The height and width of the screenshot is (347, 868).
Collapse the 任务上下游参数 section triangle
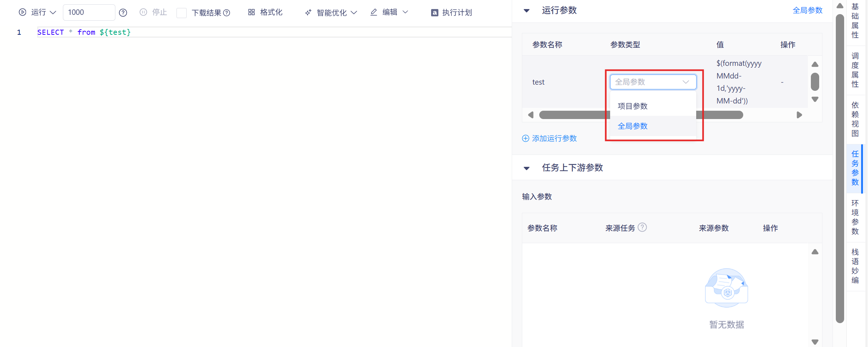pyautogui.click(x=527, y=168)
